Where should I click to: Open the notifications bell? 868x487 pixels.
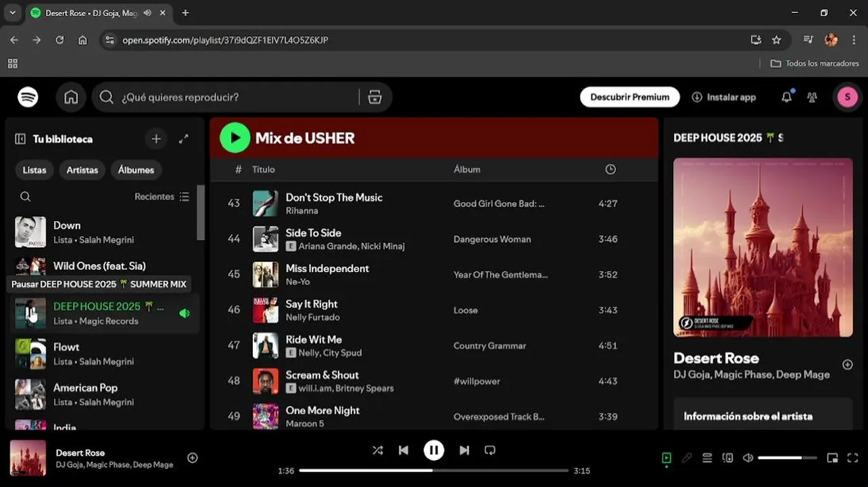pyautogui.click(x=786, y=97)
